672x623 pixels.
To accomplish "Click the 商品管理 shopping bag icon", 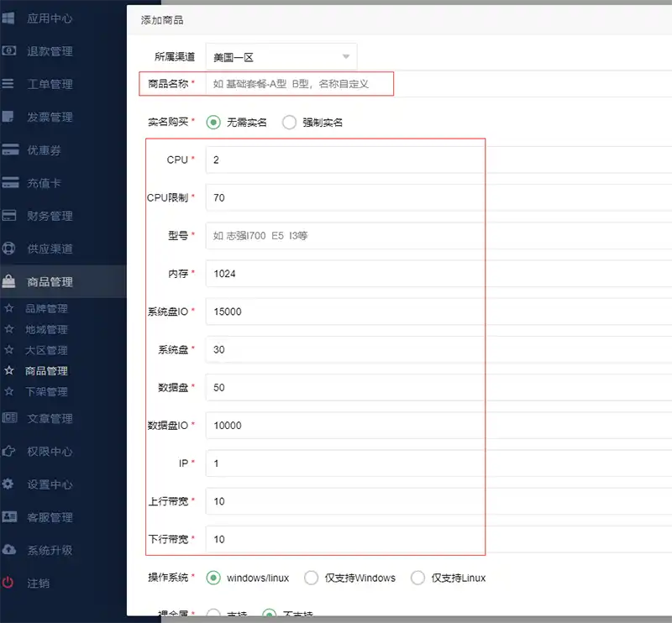I will coord(8,281).
